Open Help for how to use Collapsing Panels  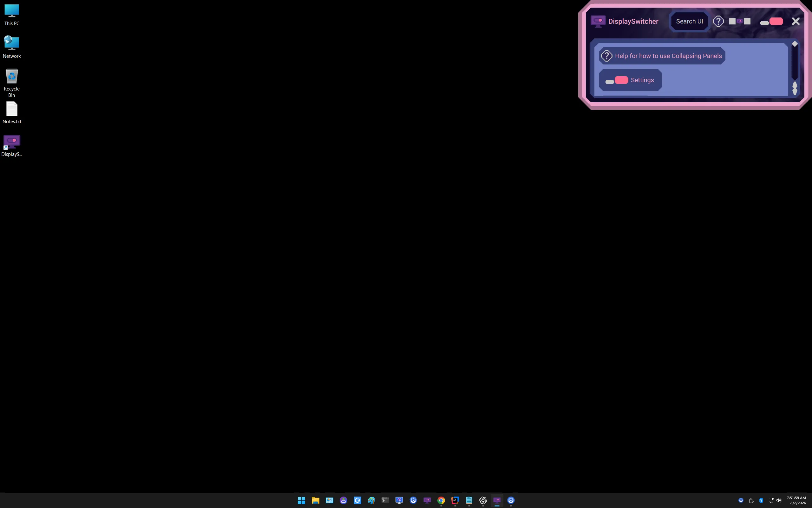[662, 56]
